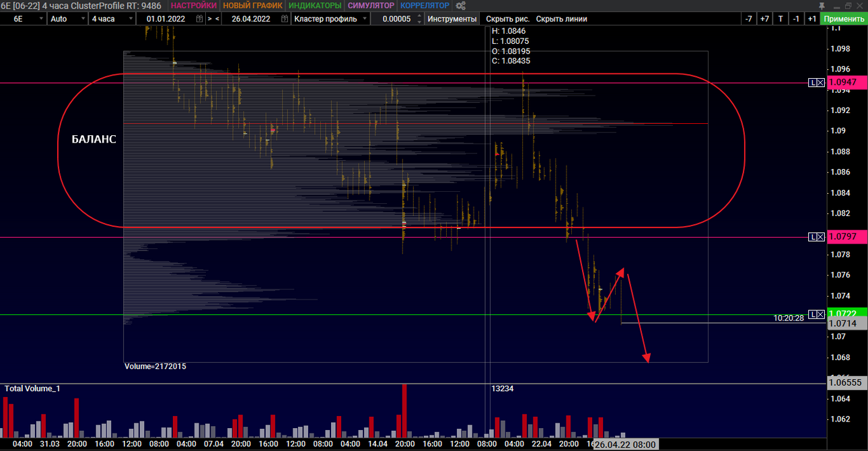Remove the 1.0947 line with its X icon
This screenshot has width=868, height=451.
(820, 82)
